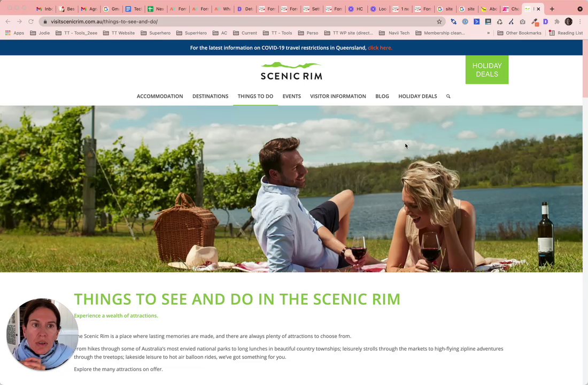588x385 pixels.
Task: Open the Jodie bookmarks folder
Action: click(x=40, y=33)
